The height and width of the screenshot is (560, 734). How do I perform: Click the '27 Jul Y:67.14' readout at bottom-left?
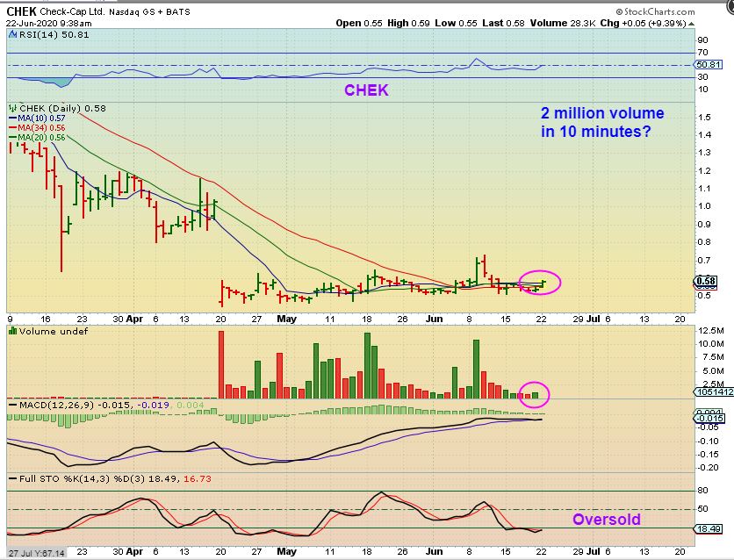[x=37, y=553]
